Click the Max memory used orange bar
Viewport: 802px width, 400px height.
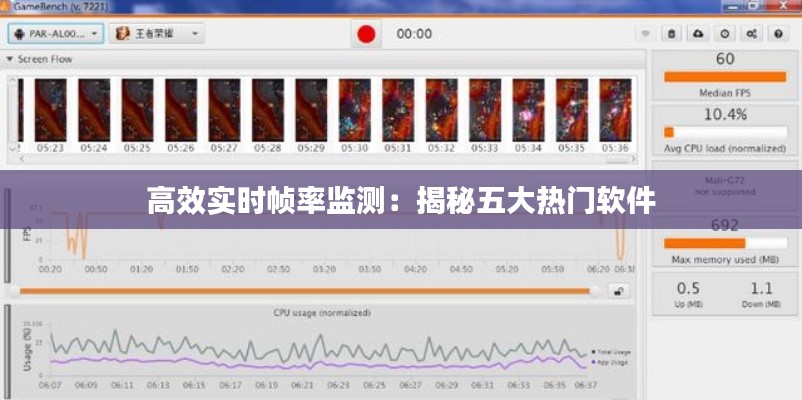pos(705,243)
